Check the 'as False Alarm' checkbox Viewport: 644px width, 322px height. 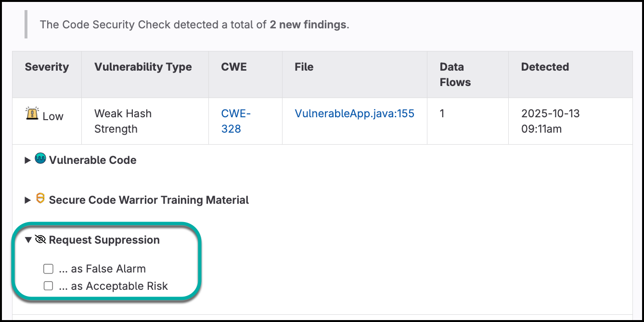[x=48, y=268]
